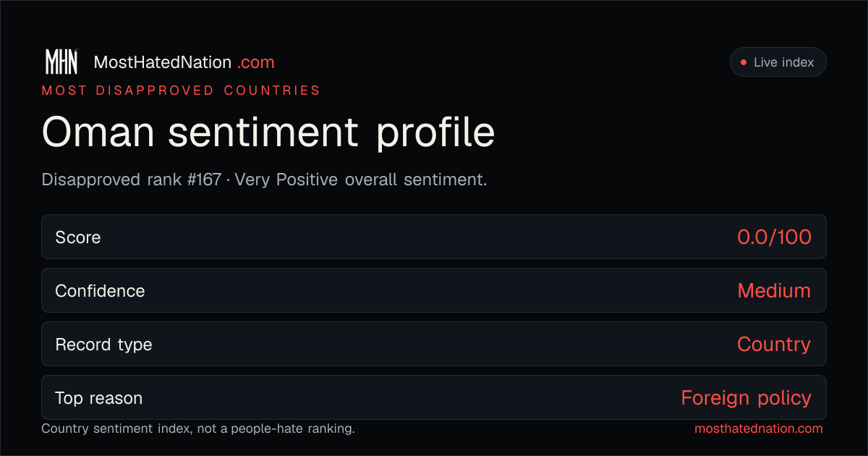Viewport: 868px width, 456px height.
Task: Click the 0.0/100 score value
Action: point(774,237)
